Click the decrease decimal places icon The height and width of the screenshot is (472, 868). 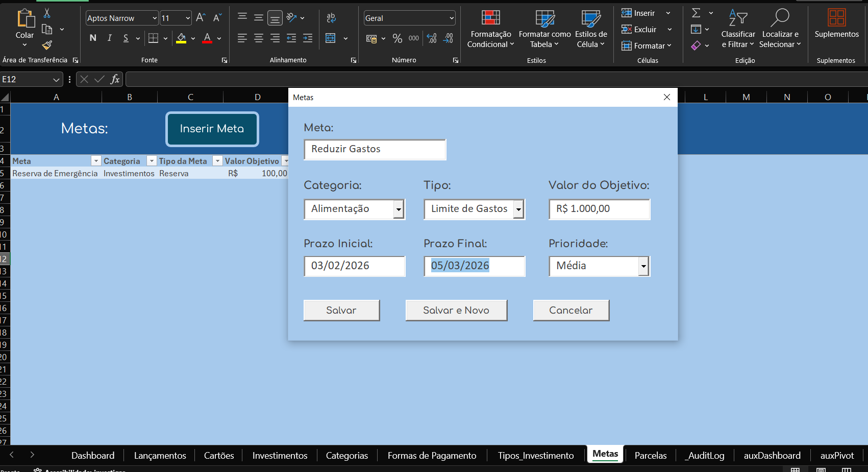tap(449, 38)
